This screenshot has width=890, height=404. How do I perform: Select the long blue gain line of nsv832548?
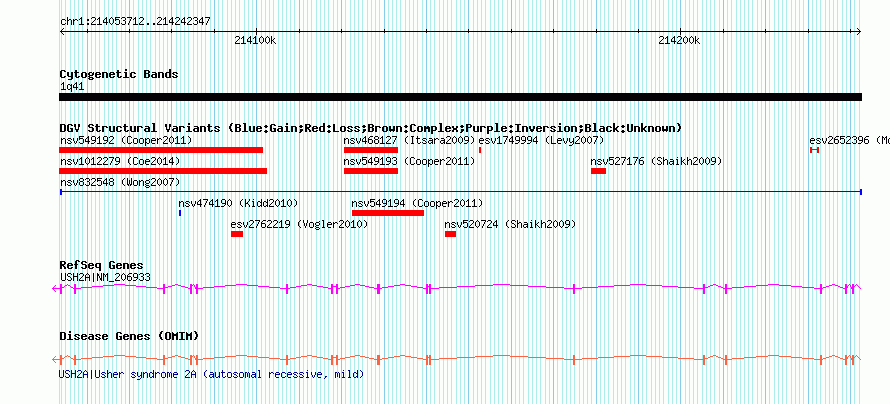tap(460, 192)
